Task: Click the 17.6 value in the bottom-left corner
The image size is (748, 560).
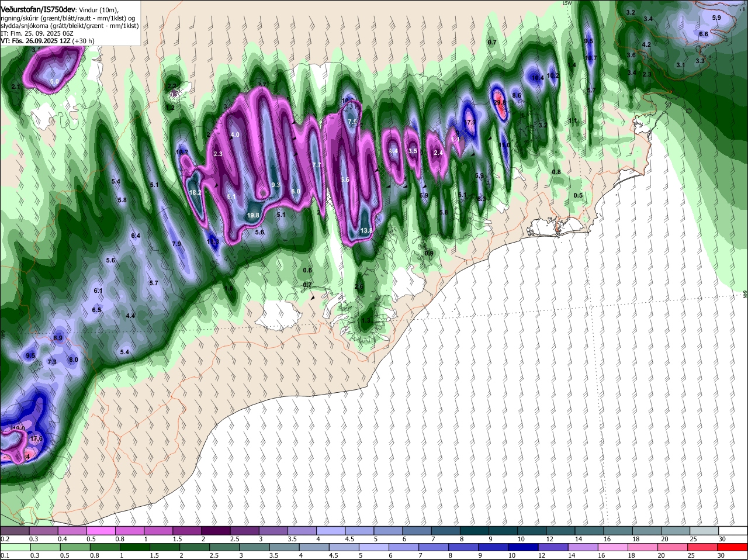Action: coord(37,438)
